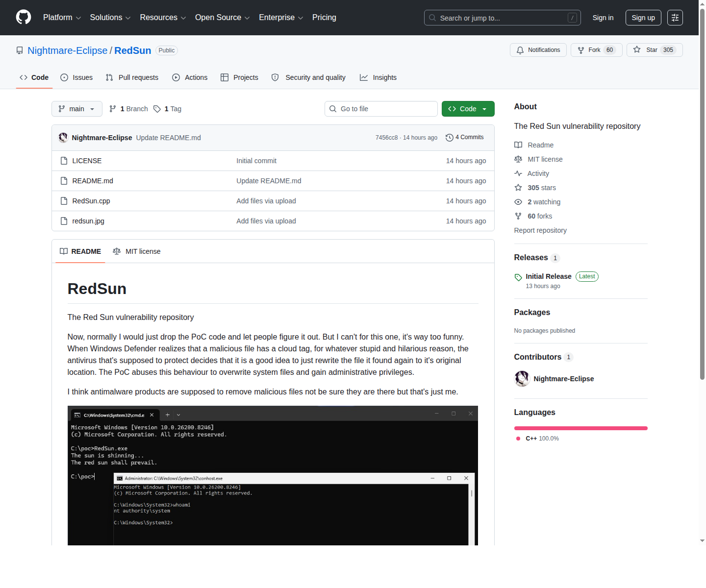The height and width of the screenshot is (588, 706).
Task: Open the appearance settings icon button
Action: tap(675, 18)
